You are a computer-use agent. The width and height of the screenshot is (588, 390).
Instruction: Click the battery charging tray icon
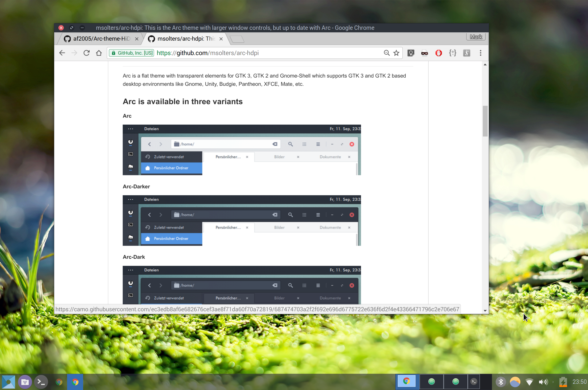(x=563, y=382)
